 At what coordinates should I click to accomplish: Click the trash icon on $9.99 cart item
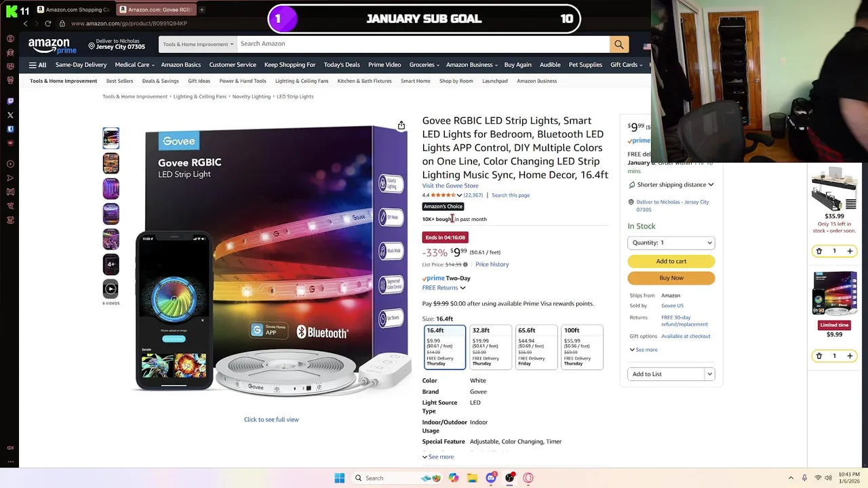click(818, 356)
